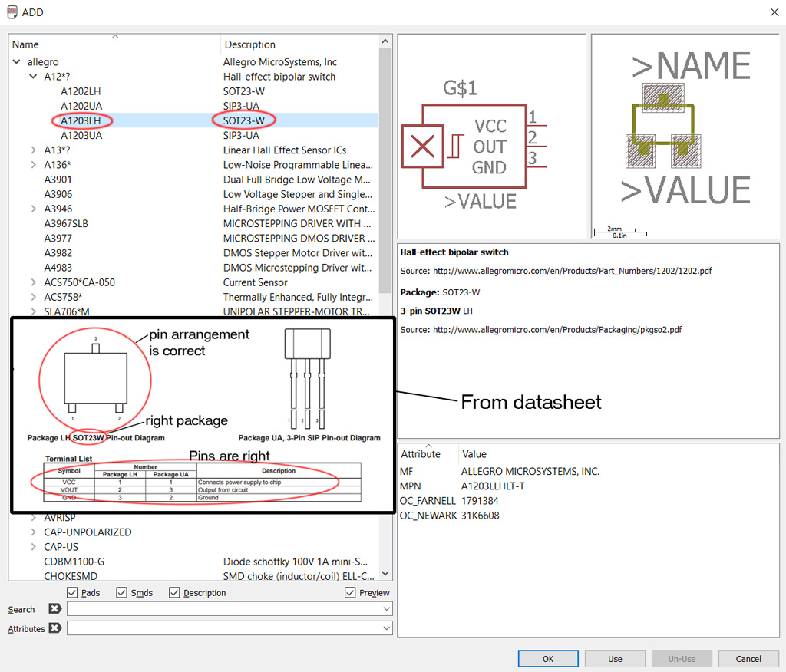Select the A3901 device
This screenshot has height=672, width=786.
[58, 179]
